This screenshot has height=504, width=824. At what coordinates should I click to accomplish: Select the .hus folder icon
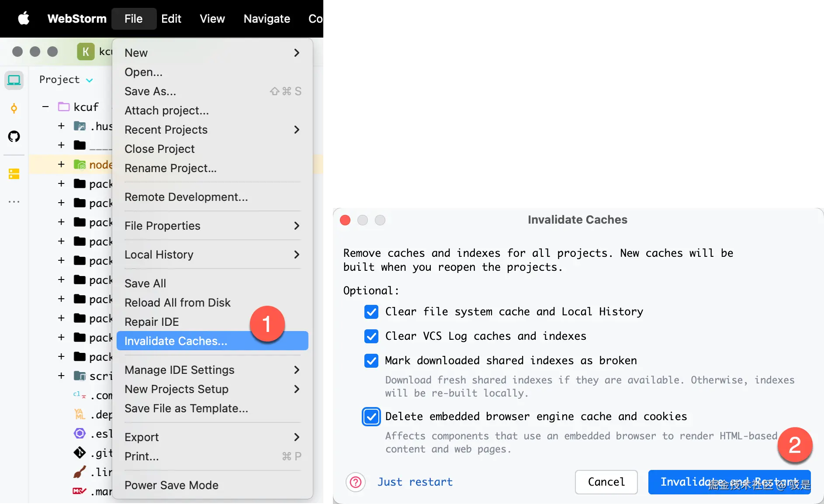click(80, 126)
